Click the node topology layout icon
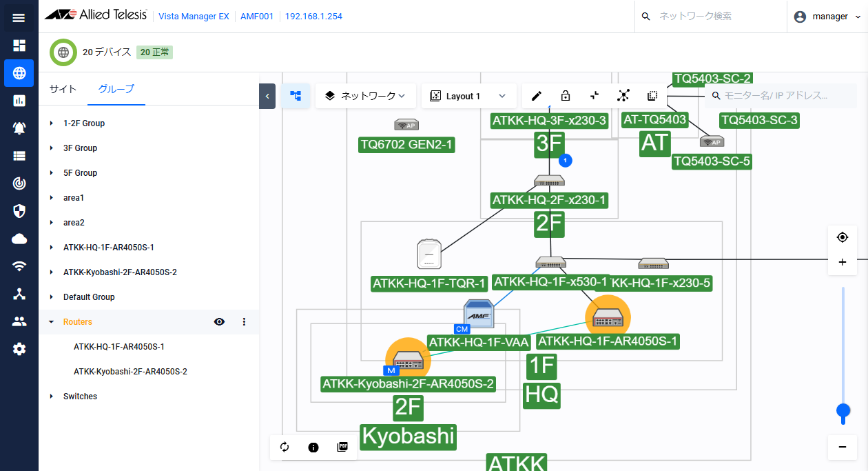Image resolution: width=868 pixels, height=471 pixels. pos(623,96)
